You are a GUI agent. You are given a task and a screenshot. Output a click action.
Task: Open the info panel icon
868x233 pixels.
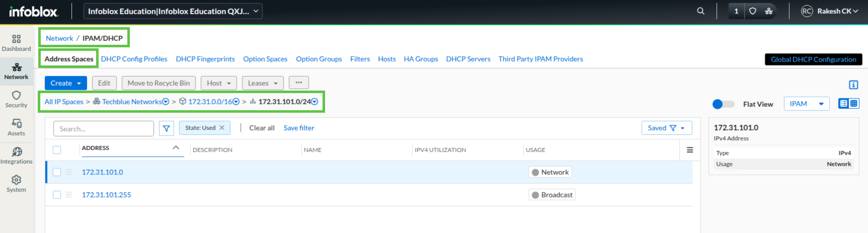click(853, 85)
